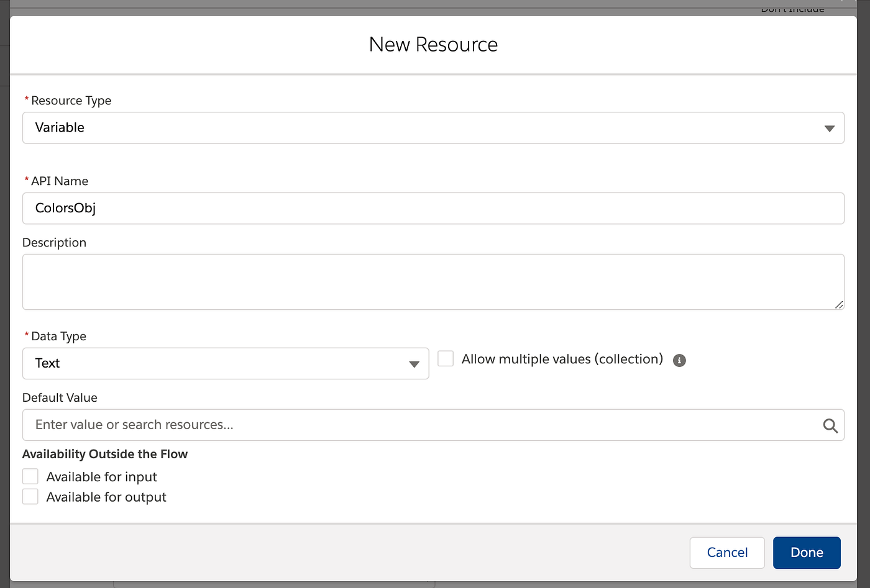Click inside the Description text area
The image size is (870, 588).
point(433,282)
